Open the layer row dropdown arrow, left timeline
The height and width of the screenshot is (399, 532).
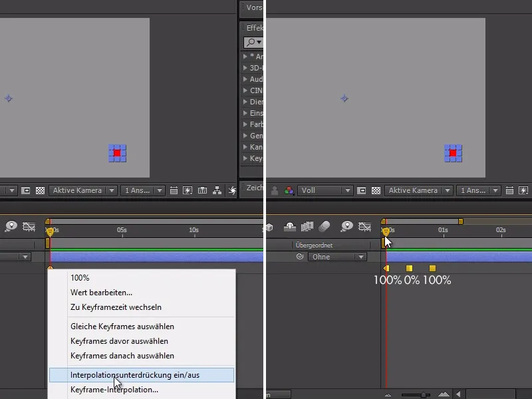click(25, 257)
